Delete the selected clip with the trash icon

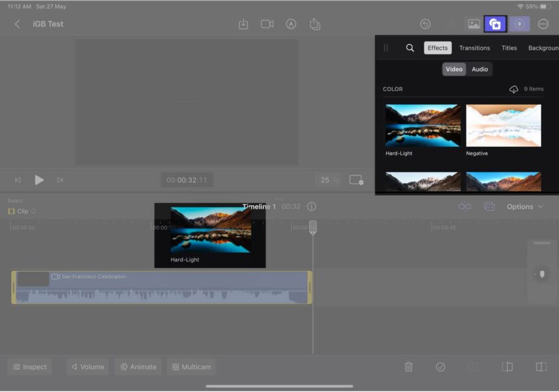point(409,367)
